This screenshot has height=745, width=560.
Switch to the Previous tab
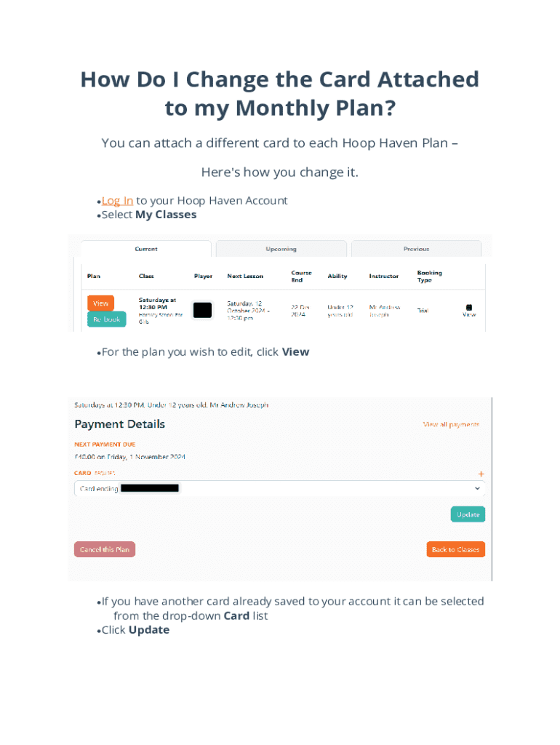pyautogui.click(x=416, y=249)
